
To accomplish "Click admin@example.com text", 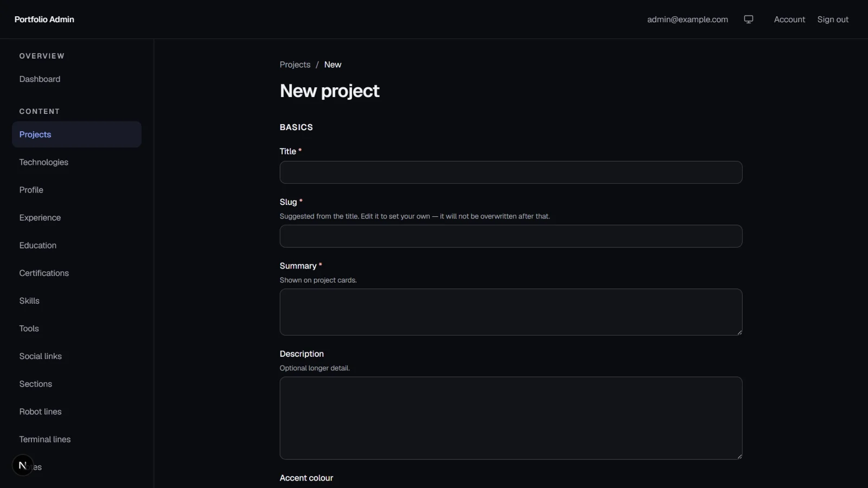I will (x=687, y=20).
